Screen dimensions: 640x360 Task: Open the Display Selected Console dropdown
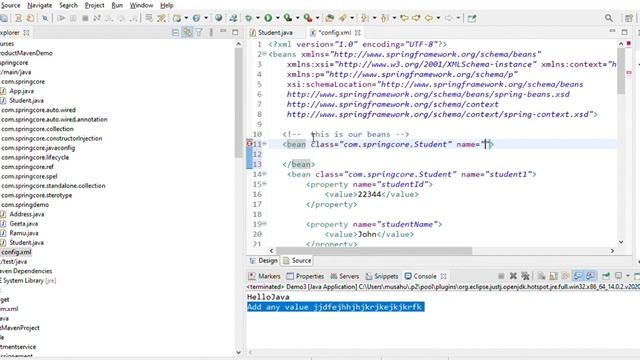[x=628, y=276]
